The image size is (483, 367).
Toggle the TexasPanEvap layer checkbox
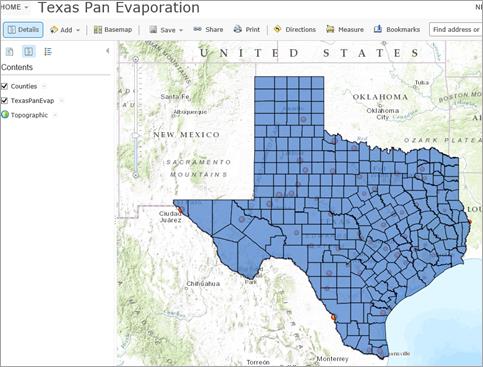[4, 100]
